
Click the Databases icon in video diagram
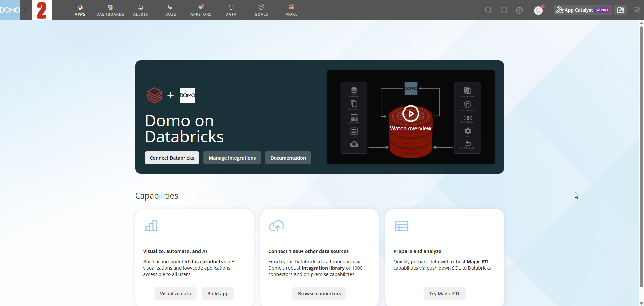354,91
